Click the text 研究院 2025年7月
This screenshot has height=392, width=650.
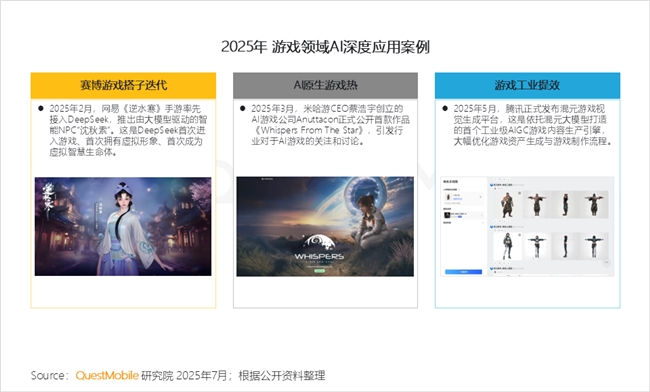click(x=184, y=375)
